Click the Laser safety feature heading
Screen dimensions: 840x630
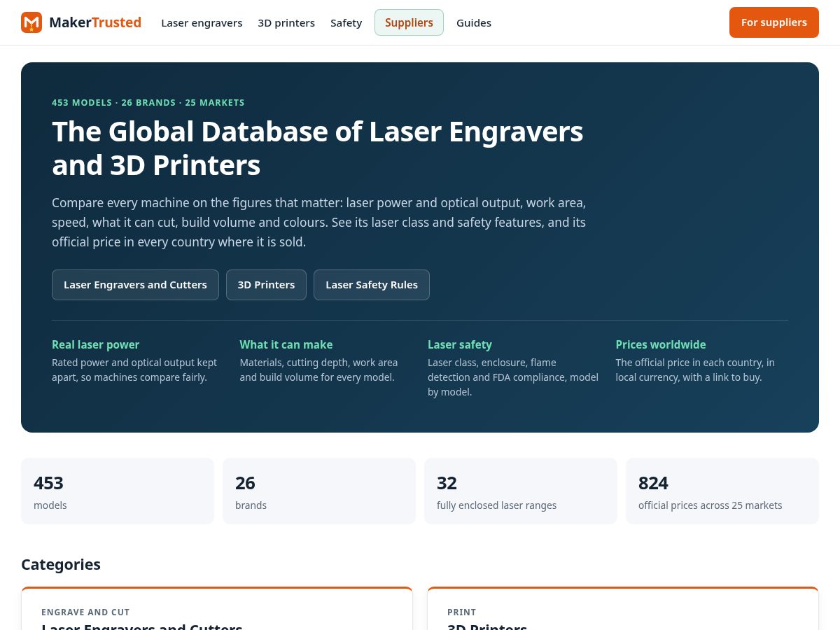point(460,344)
